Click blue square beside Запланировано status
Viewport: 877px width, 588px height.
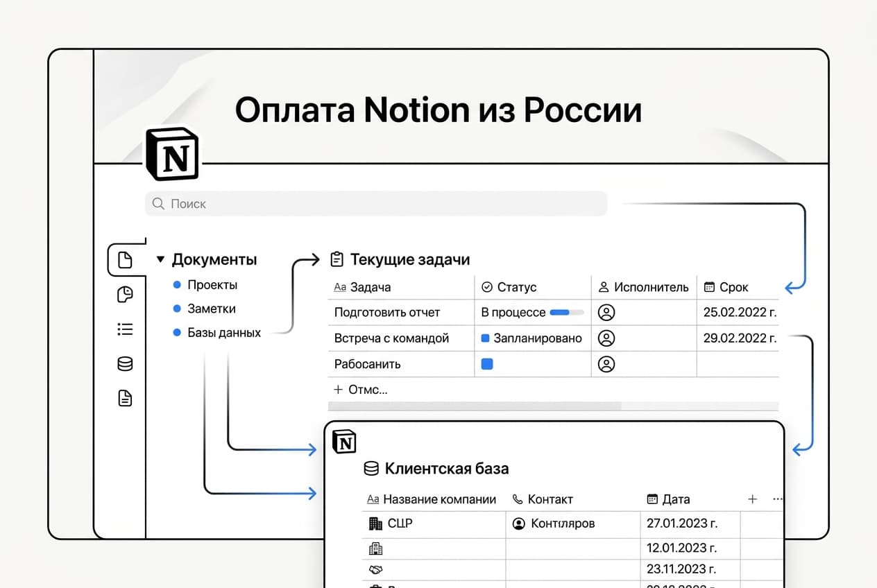(x=486, y=338)
